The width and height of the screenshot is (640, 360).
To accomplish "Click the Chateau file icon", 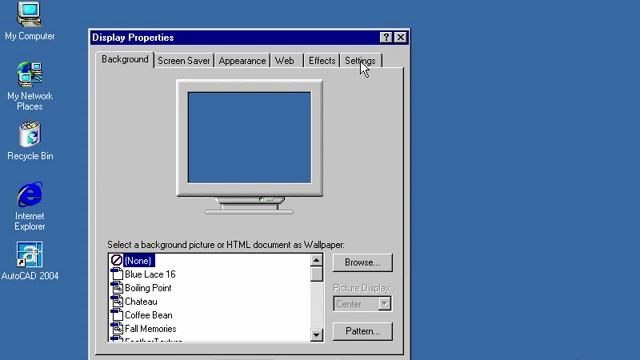I will [117, 301].
